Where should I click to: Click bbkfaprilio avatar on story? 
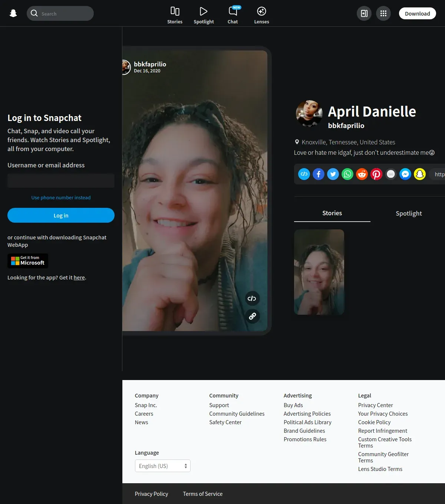coord(126,67)
